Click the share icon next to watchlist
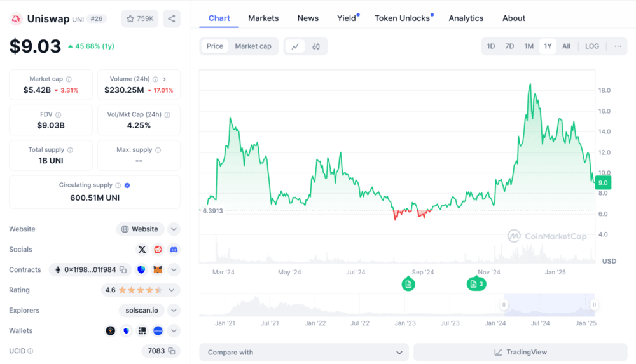636x364 pixels. tap(171, 19)
